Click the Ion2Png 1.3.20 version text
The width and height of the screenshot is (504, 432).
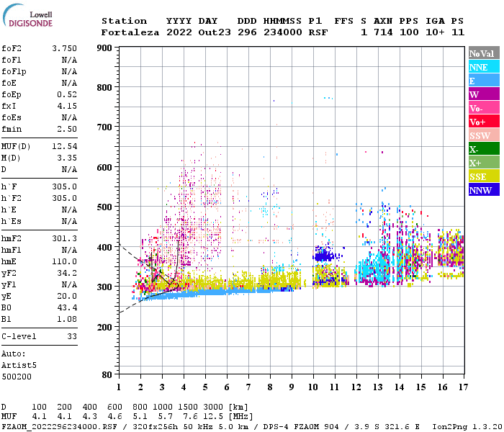tap(467, 427)
